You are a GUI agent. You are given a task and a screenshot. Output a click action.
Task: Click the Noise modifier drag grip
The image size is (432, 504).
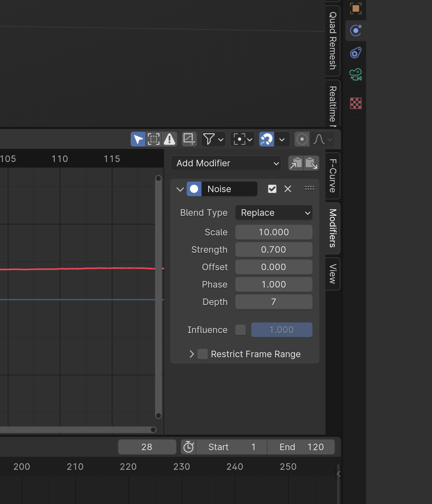coord(310,188)
